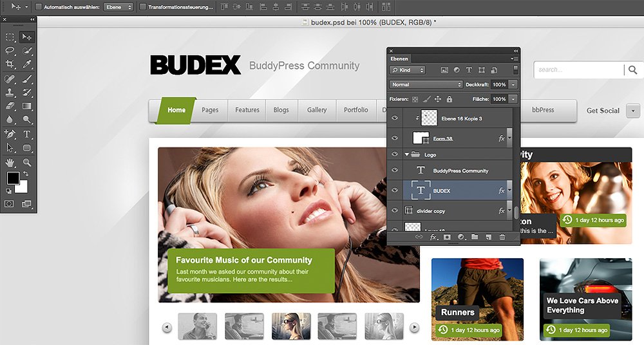This screenshot has height=345, width=644.
Task: Select the Rounded Rectangle shape tool
Action: (x=26, y=147)
